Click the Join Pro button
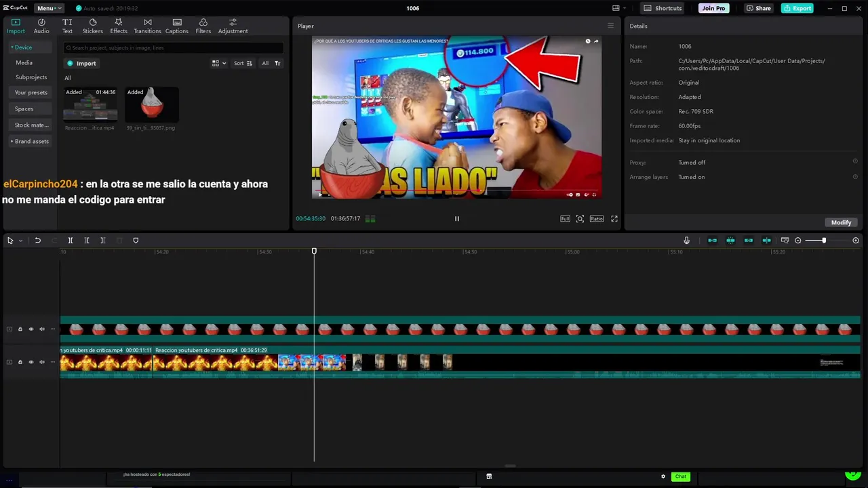This screenshot has height=488, width=868. pos(713,8)
